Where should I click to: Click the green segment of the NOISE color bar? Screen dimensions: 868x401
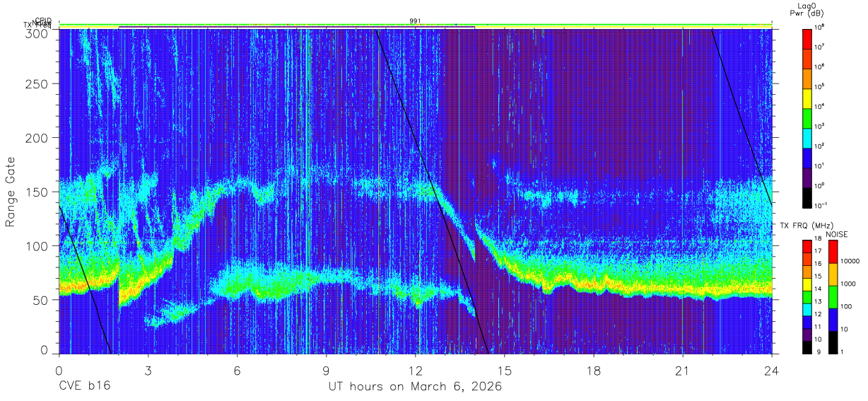coord(833,296)
